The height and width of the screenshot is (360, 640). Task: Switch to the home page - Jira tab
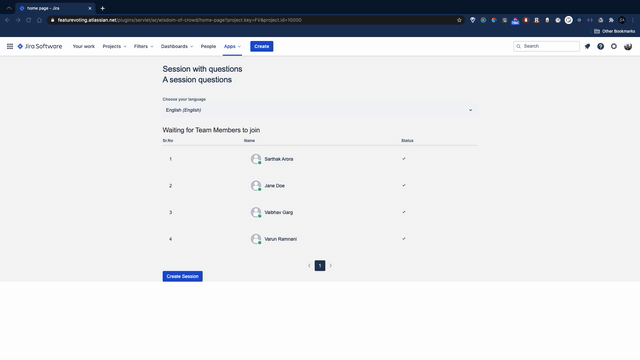(55, 8)
